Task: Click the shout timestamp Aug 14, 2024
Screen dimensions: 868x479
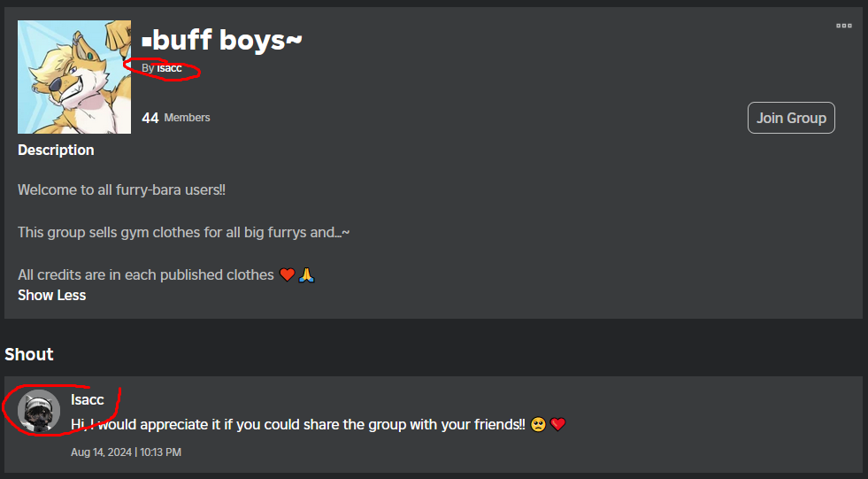Action: (x=126, y=452)
